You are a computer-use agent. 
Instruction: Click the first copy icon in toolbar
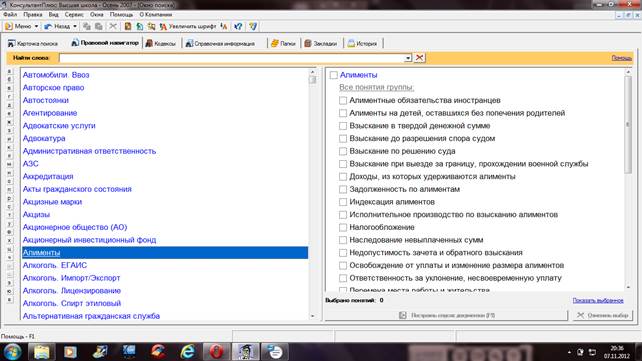coord(87,26)
